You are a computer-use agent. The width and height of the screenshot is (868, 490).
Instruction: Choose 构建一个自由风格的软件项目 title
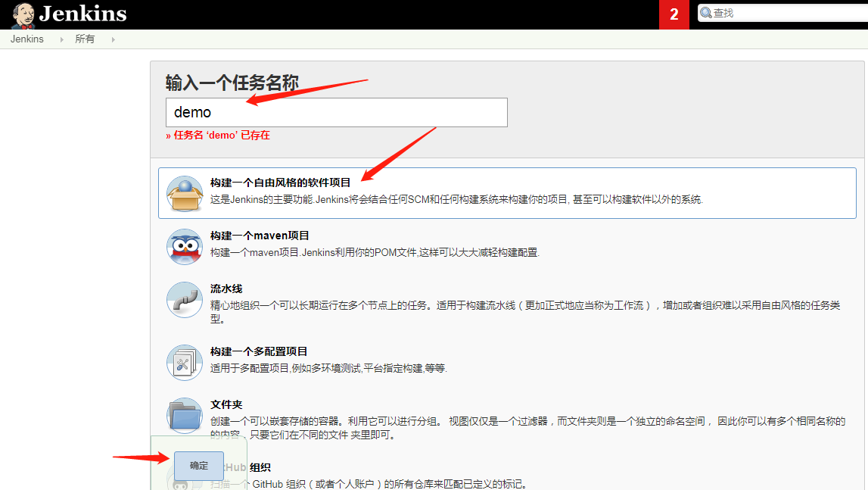(280, 183)
